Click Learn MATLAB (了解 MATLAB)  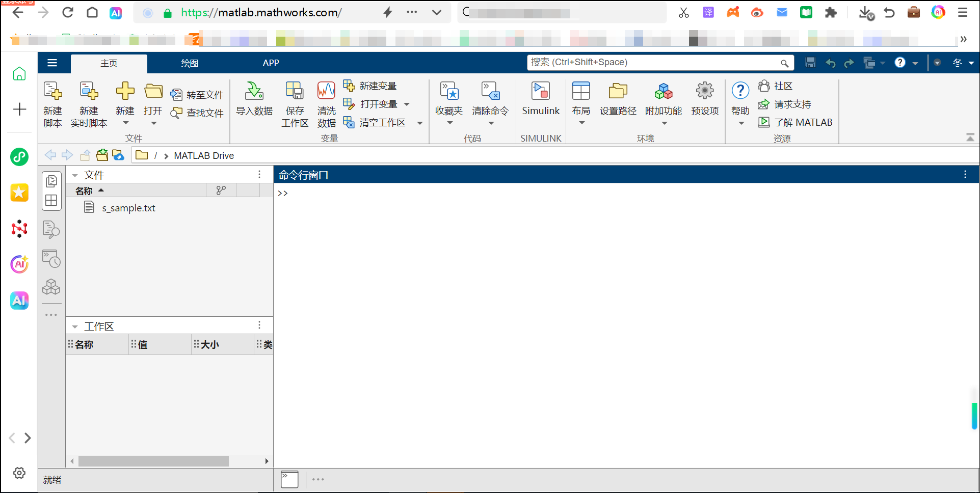(796, 122)
